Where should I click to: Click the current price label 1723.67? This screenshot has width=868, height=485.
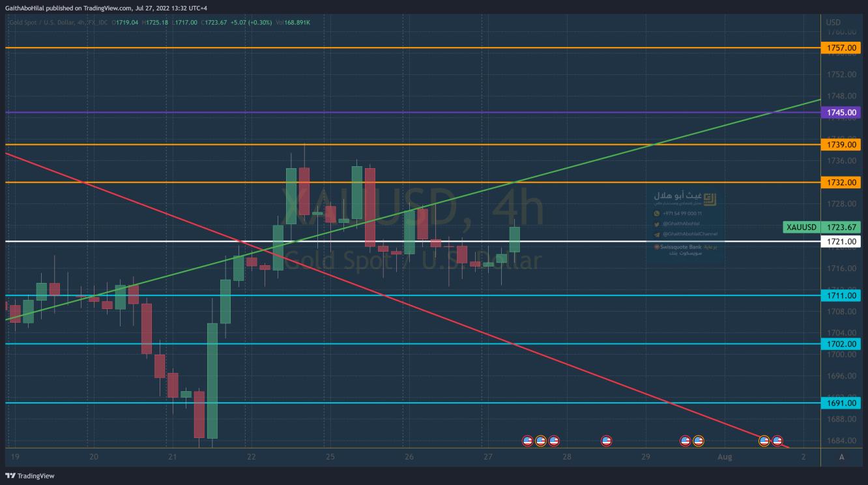[841, 228]
